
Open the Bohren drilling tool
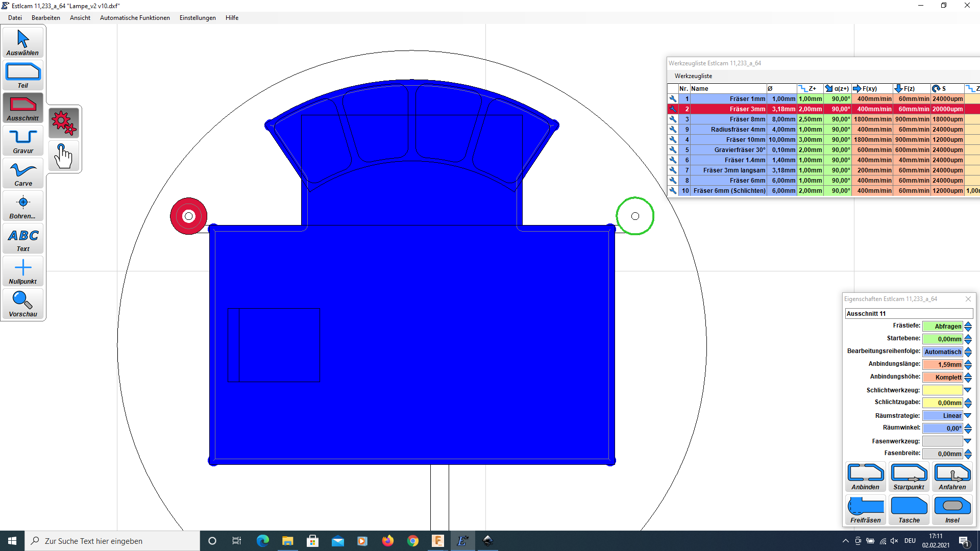tap(23, 206)
